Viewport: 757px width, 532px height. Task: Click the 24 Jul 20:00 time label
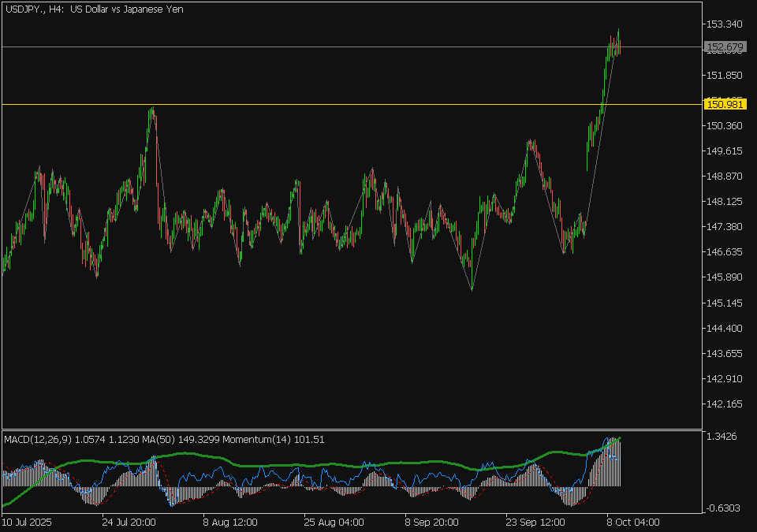pos(129,522)
